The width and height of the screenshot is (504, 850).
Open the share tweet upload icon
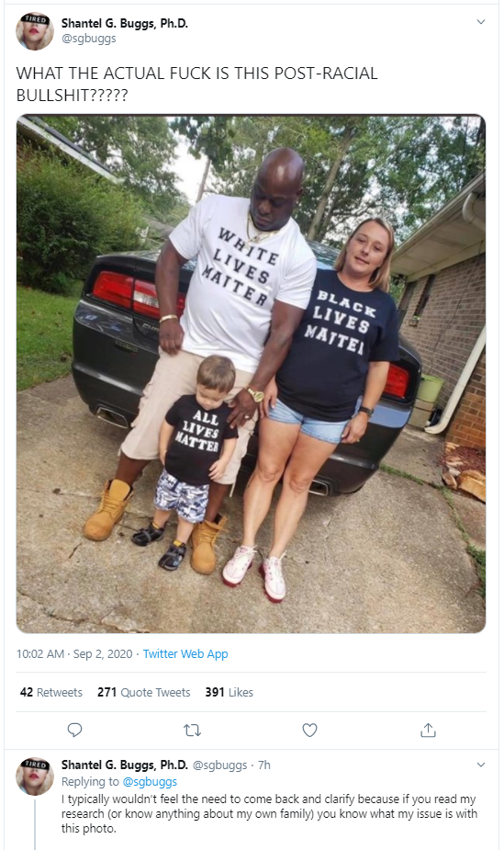click(x=428, y=731)
